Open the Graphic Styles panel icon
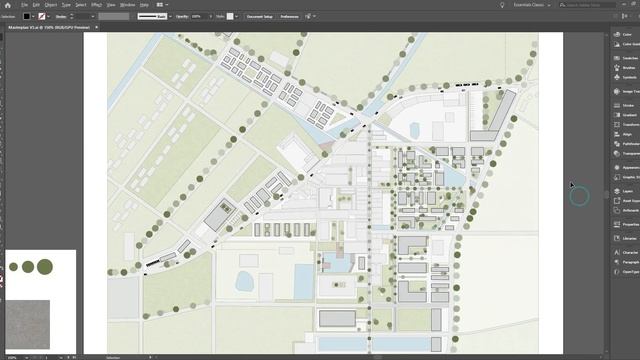 pyautogui.click(x=617, y=177)
